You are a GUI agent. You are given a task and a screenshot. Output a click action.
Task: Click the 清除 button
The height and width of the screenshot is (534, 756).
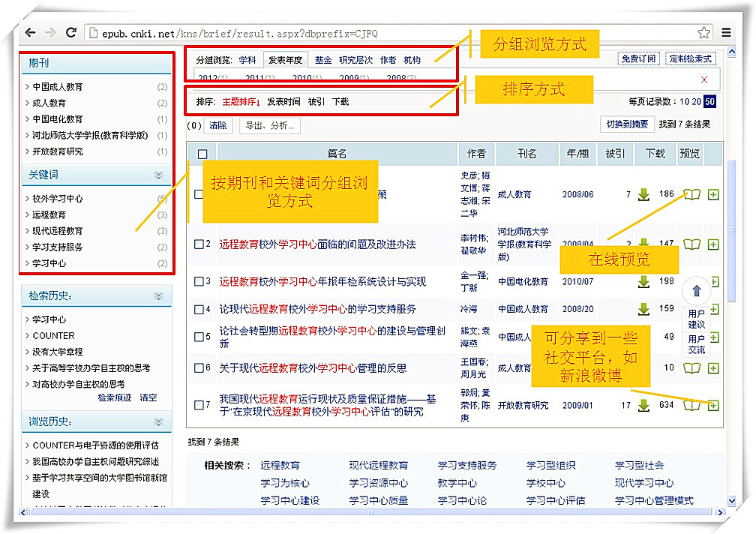click(218, 125)
